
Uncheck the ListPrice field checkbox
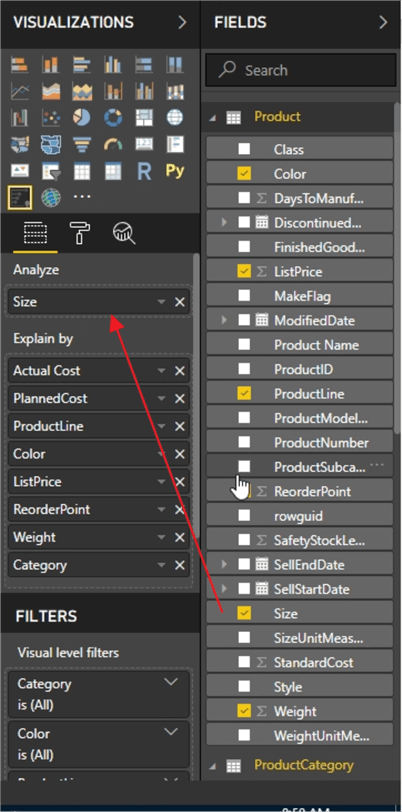point(244,271)
